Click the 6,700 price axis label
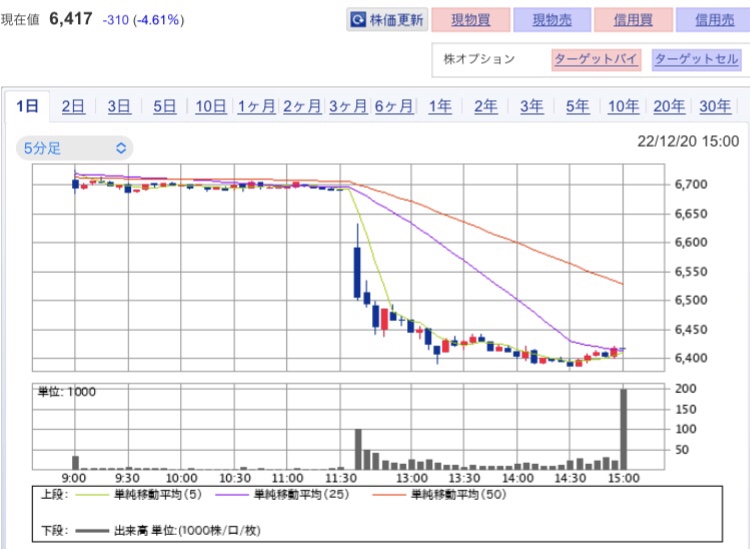Image resolution: width=750 pixels, height=549 pixels. (691, 185)
